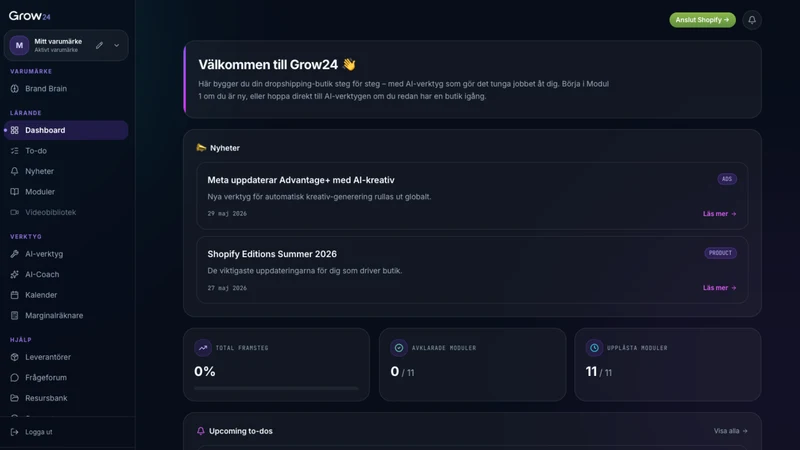Screen dimensions: 800x450
Task: Select the AI-Coach sparkle icon
Action: point(14,274)
